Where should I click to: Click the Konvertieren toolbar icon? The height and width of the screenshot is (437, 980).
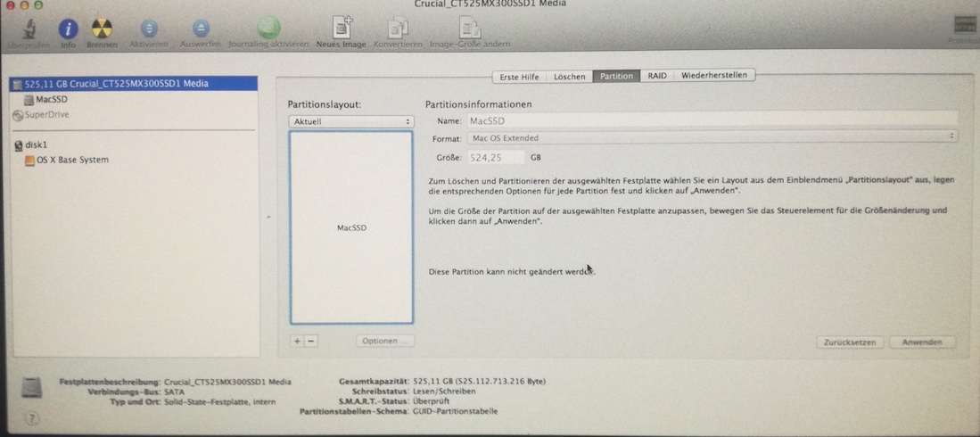(398, 29)
